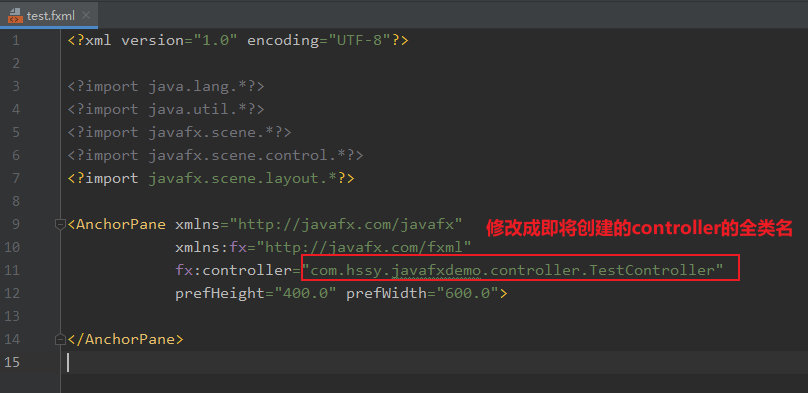Close the test.fxml tab
This screenshot has height=393, width=808.
[86, 15]
